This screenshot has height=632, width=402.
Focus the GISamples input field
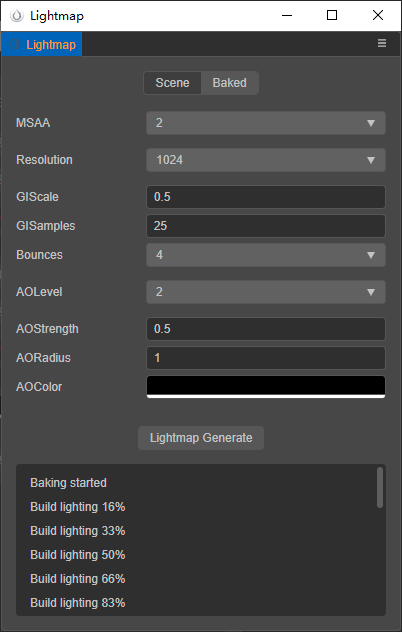[266, 226]
